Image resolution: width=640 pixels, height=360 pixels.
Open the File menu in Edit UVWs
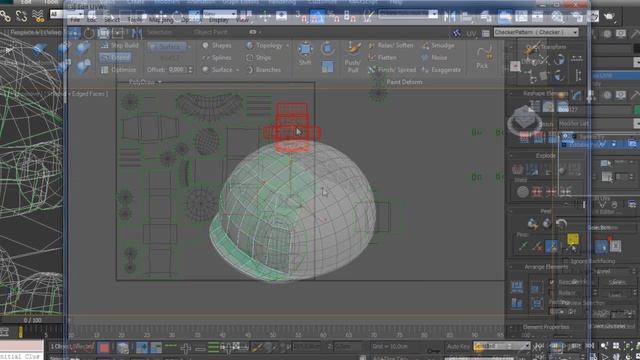tap(75, 19)
